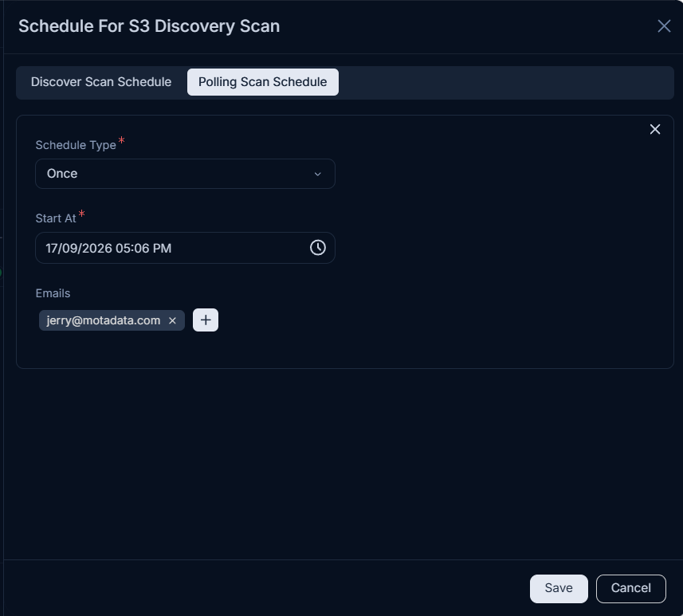683x616 pixels.
Task: Cancel the schedule changes
Action: click(x=630, y=589)
